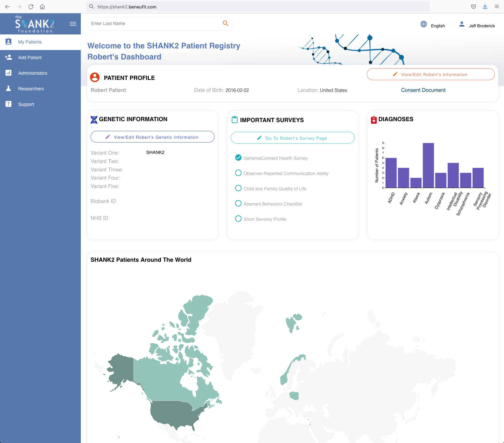Click the browser reload icon
The height and width of the screenshot is (443, 504).
31,6
